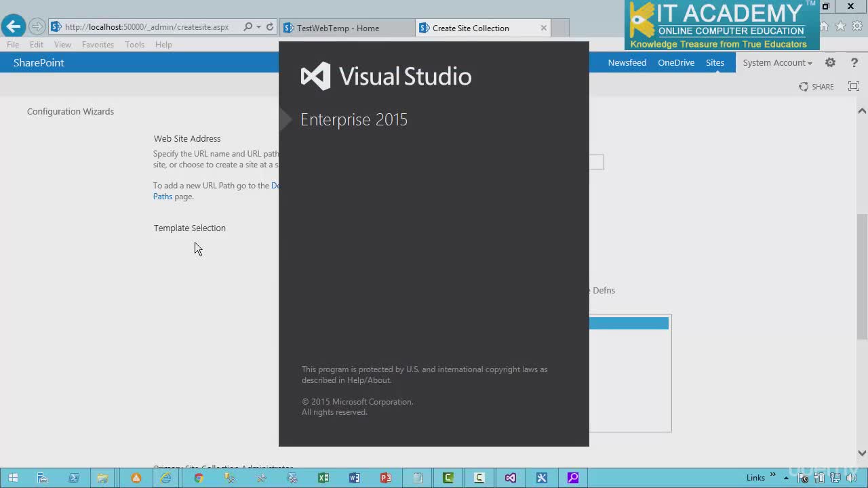Click the page scrollbar down arrow
This screenshot has height=488, width=868.
click(x=862, y=453)
